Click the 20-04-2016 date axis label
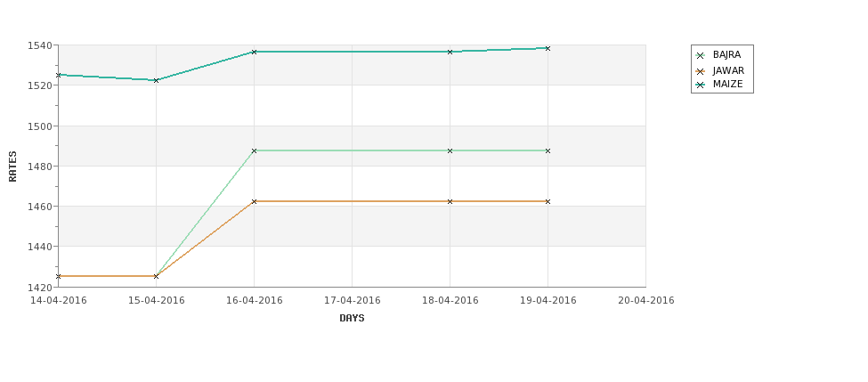This screenshot has height=382, width=868. [x=645, y=300]
